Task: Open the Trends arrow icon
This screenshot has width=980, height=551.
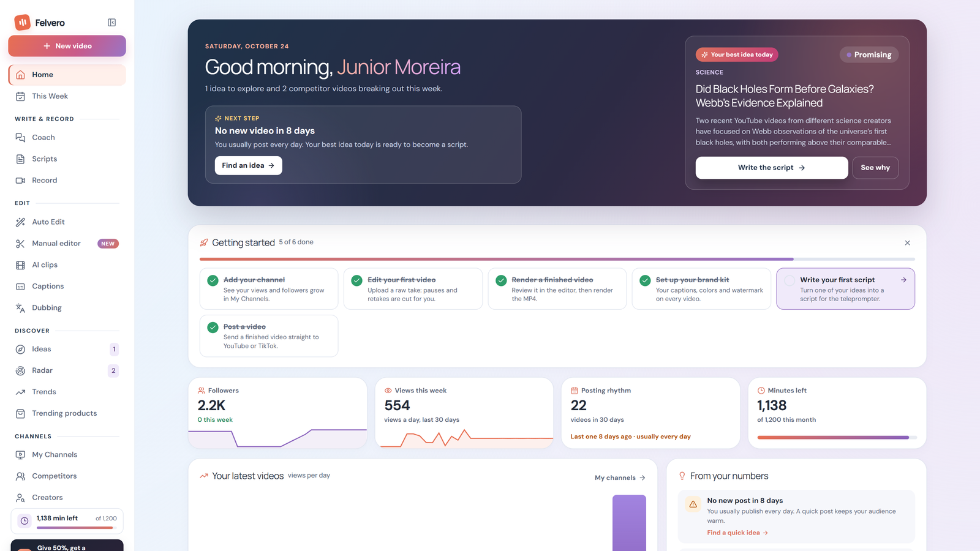Action: 20,392
